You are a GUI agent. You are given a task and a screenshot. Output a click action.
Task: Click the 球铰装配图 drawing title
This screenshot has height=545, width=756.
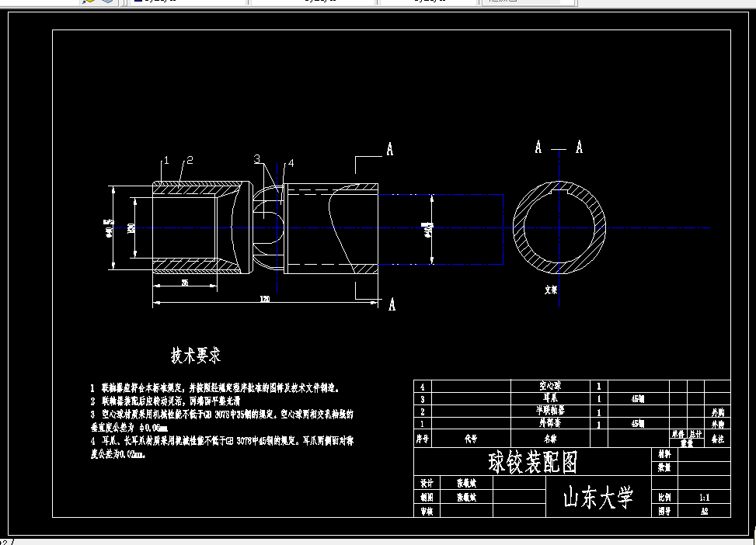coord(533,463)
